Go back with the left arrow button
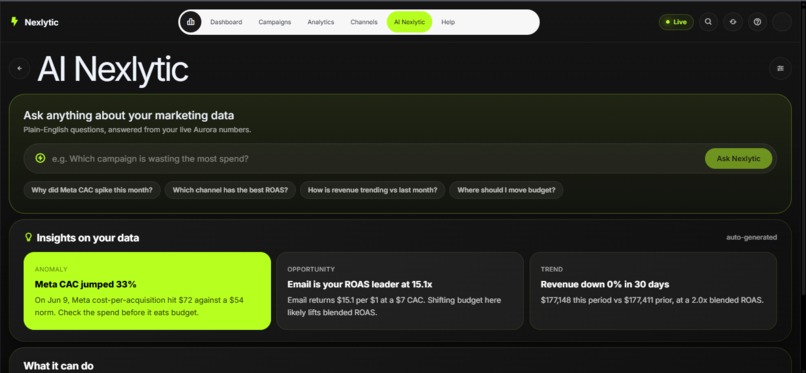The width and height of the screenshot is (806, 373). pos(20,68)
